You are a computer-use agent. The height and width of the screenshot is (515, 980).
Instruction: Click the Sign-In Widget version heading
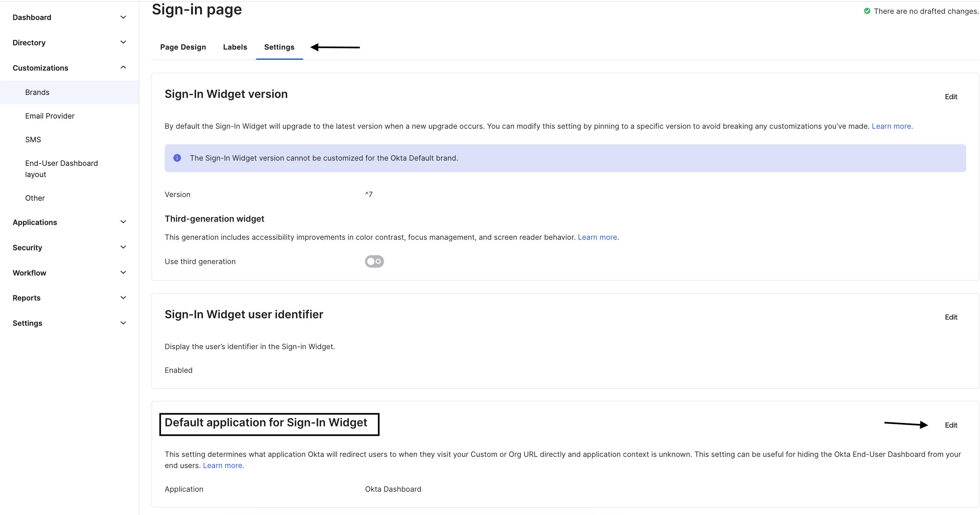(x=226, y=94)
